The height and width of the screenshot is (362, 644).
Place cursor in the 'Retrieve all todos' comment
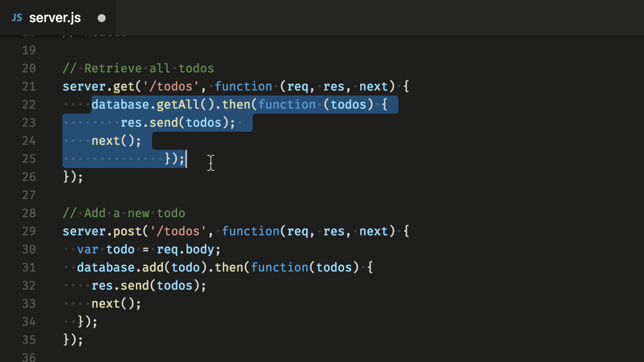149,68
